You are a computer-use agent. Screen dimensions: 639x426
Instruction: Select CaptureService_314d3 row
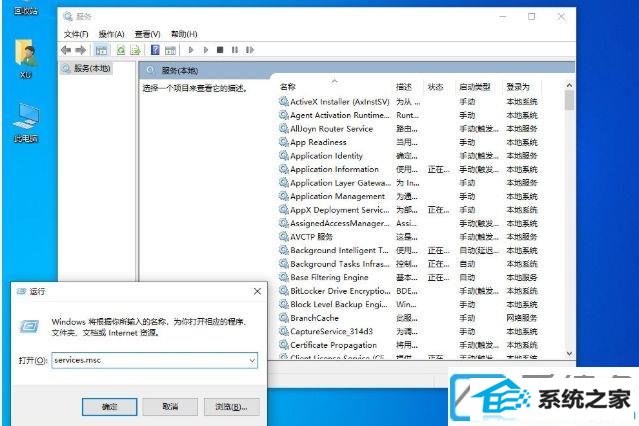(408, 331)
